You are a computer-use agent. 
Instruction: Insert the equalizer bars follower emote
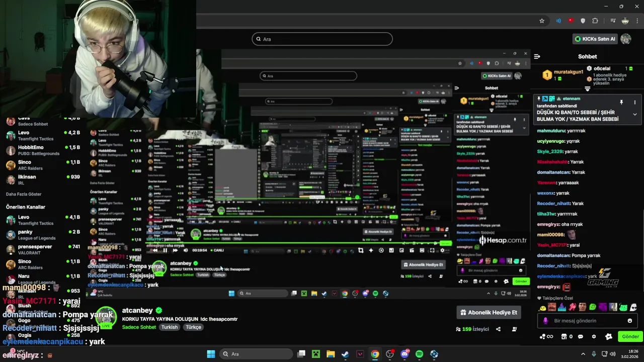click(562, 307)
